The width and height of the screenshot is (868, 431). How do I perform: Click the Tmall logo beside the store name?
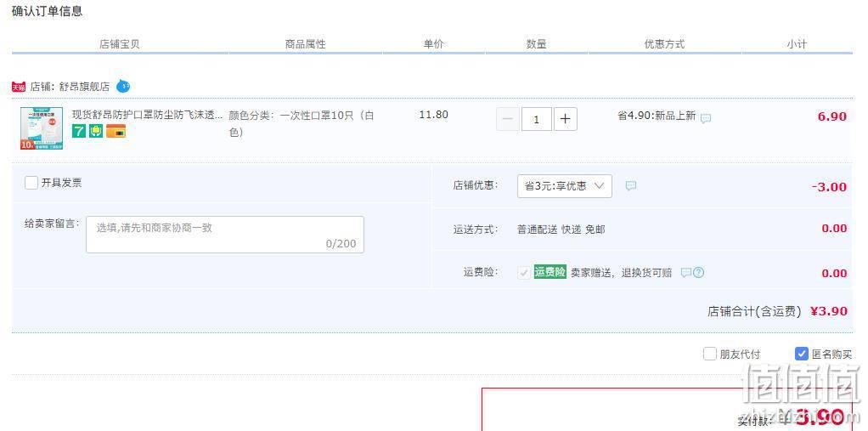[x=19, y=87]
